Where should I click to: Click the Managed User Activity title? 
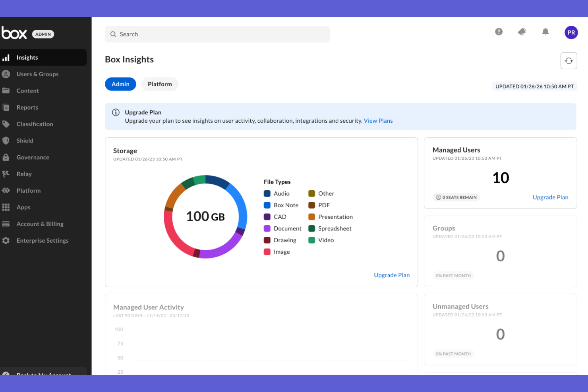point(149,307)
